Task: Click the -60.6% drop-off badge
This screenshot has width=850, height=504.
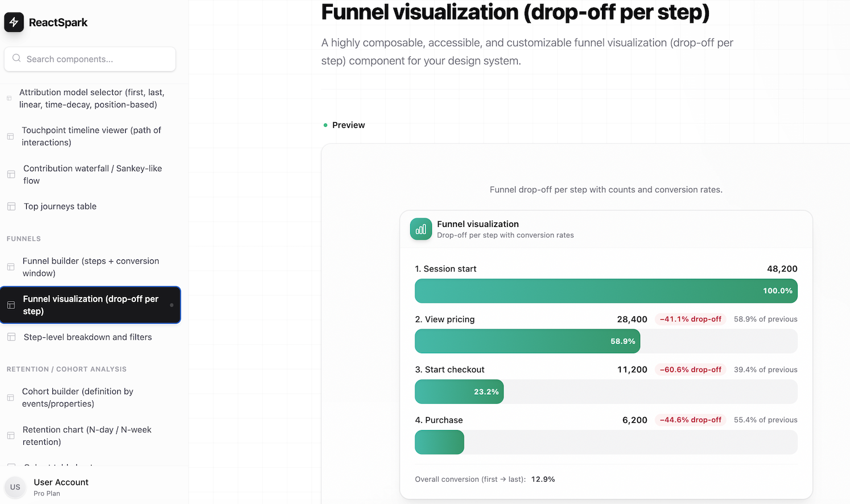Action: 690,370
